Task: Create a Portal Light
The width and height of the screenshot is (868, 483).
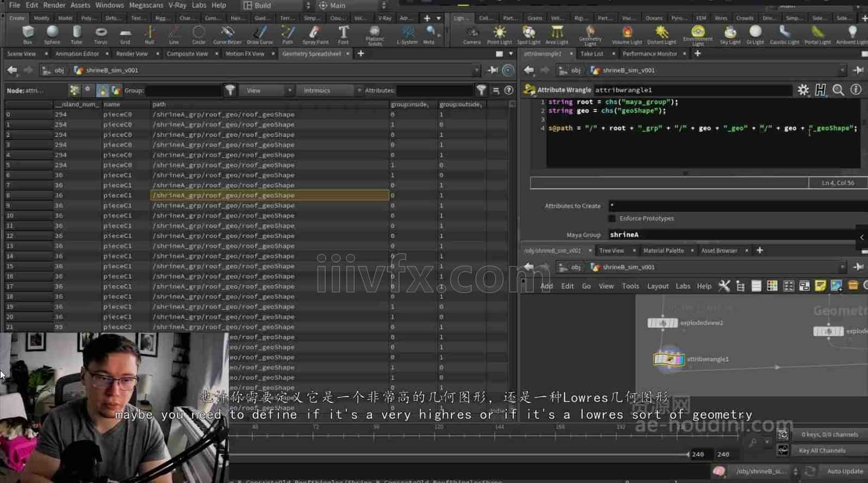Action: click(x=817, y=35)
